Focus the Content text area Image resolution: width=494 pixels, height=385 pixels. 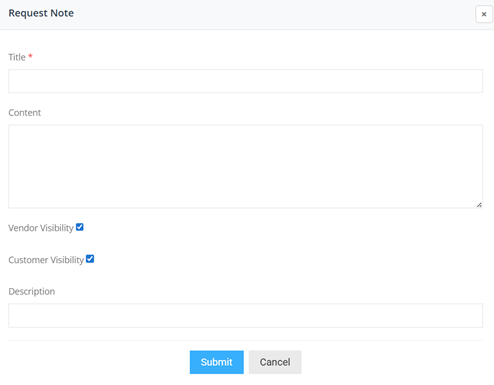245,166
